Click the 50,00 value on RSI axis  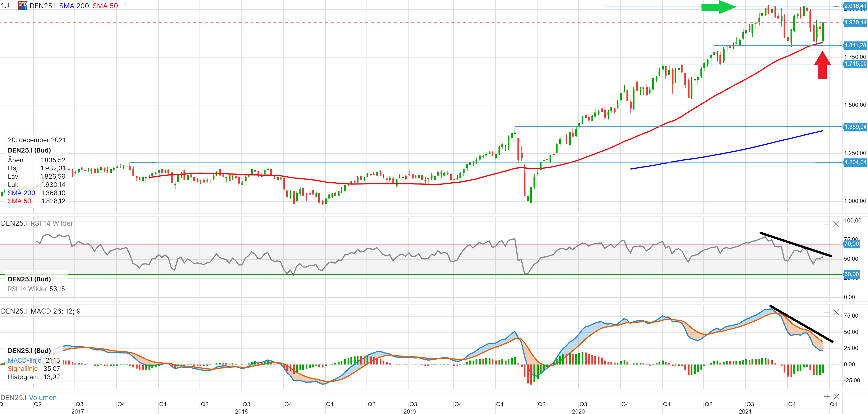(851, 259)
